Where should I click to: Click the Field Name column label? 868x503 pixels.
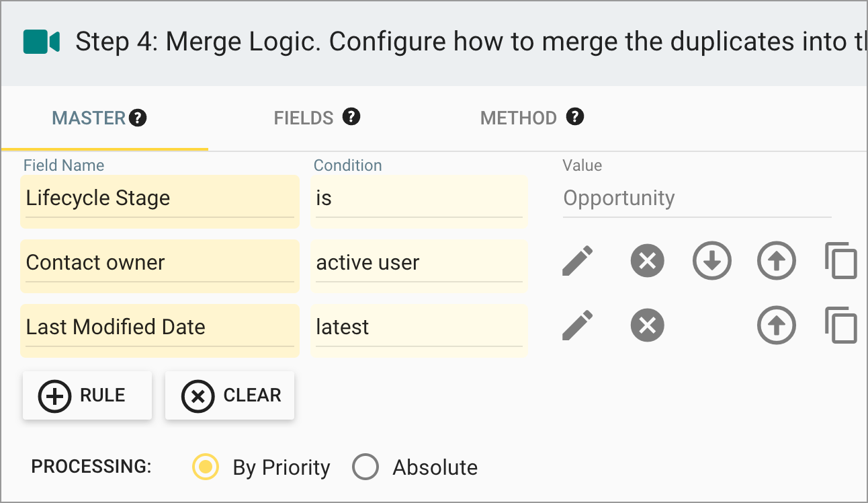tap(64, 165)
